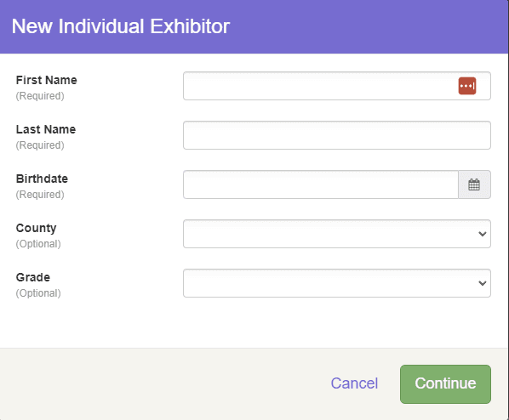Click the Last Name label
This screenshot has height=420, width=509.
click(46, 129)
